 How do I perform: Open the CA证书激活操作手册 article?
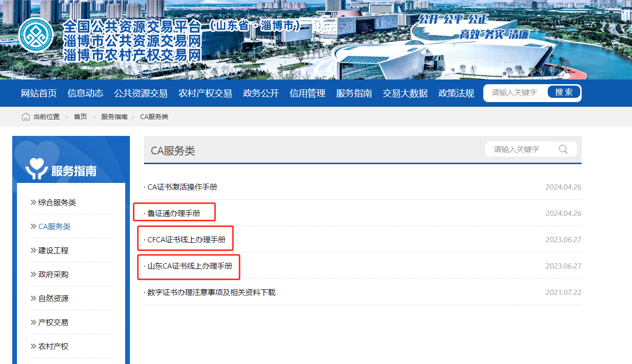pyautogui.click(x=182, y=187)
